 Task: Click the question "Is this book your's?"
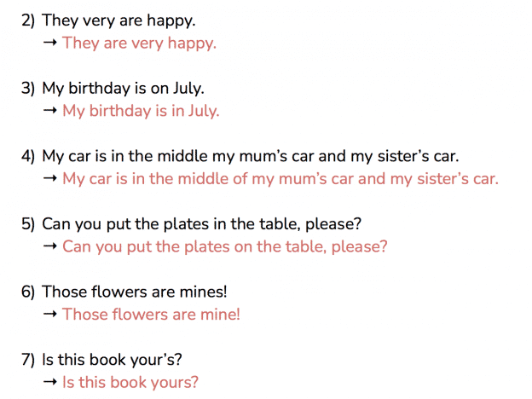pyautogui.click(x=112, y=361)
